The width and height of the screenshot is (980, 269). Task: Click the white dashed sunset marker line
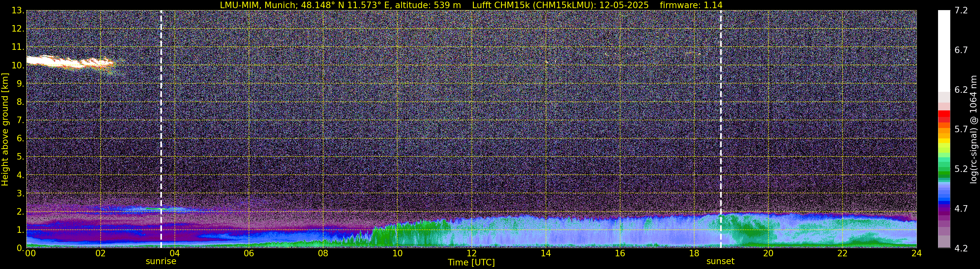pos(720,129)
